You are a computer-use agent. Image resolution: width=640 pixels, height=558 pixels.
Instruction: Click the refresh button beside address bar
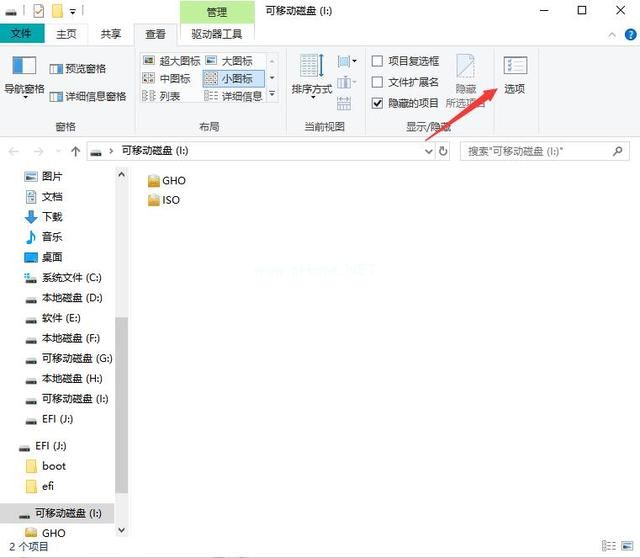click(444, 151)
